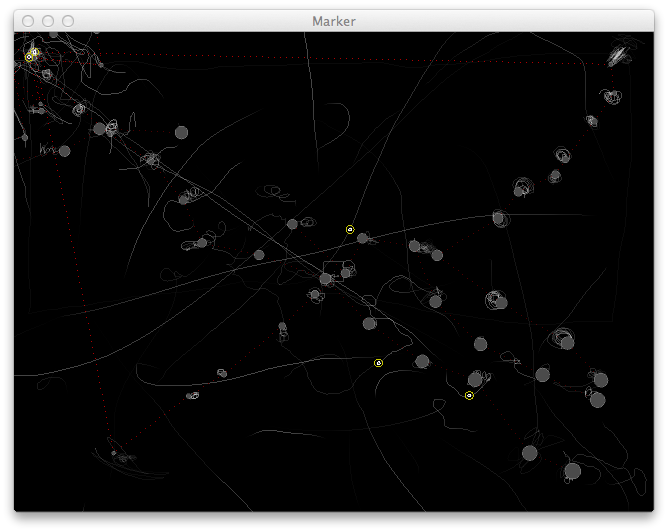Viewport: 668px width, 532px height.
Task: Click the leftmost yellow ring marker in top-left corner
Action: coord(29,57)
